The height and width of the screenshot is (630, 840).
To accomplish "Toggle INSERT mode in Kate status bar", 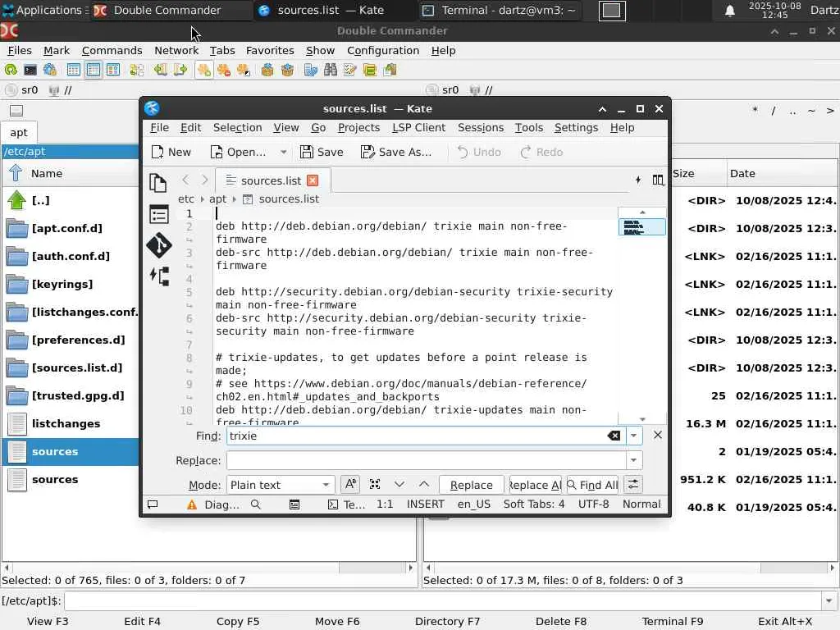I will [x=426, y=504].
